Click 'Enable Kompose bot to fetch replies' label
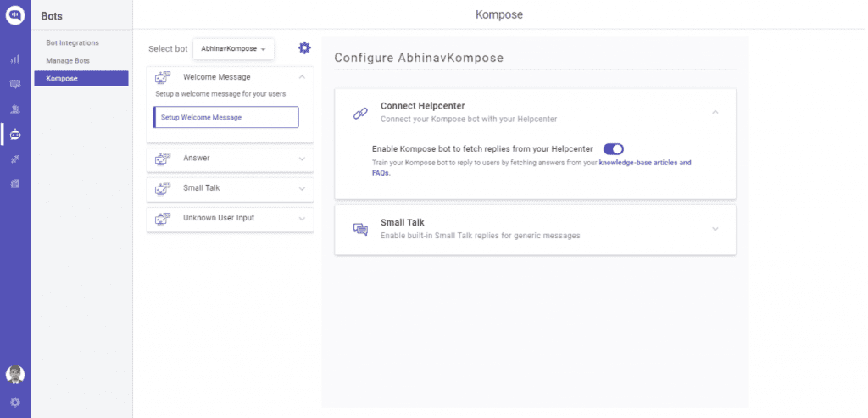The image size is (868, 418). click(x=482, y=149)
